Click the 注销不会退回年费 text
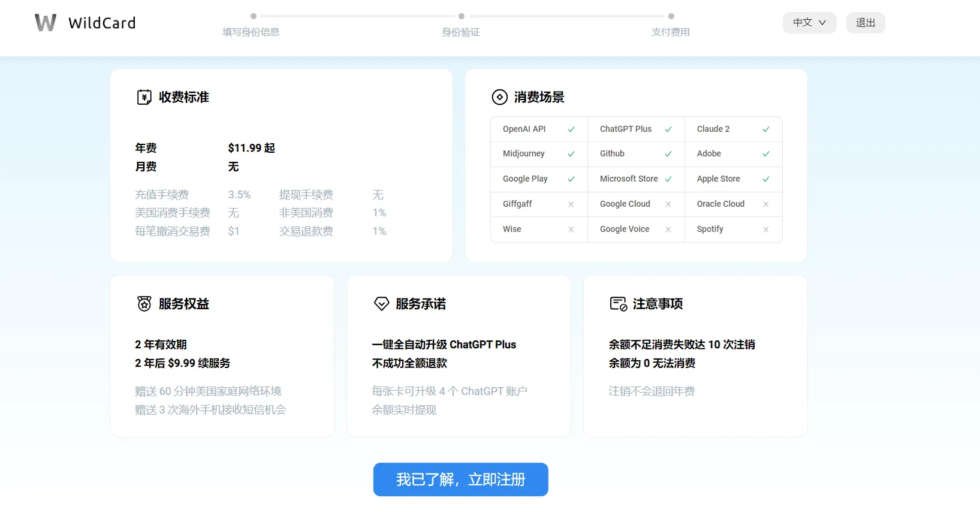This screenshot has width=980, height=513. click(x=652, y=391)
